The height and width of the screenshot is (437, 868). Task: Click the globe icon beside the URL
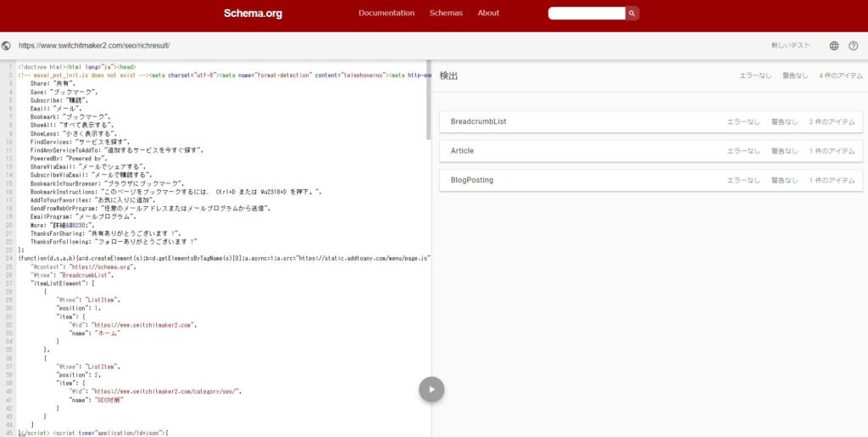pos(6,46)
